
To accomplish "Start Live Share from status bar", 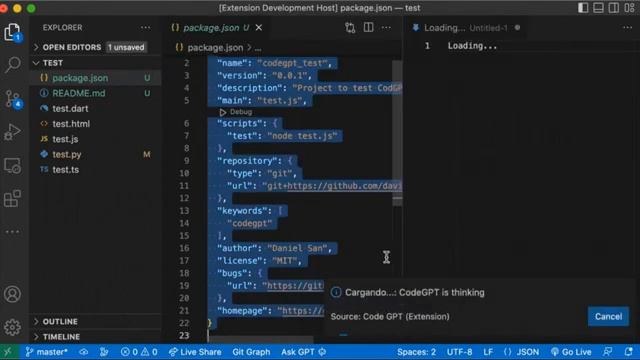I will point(195,352).
